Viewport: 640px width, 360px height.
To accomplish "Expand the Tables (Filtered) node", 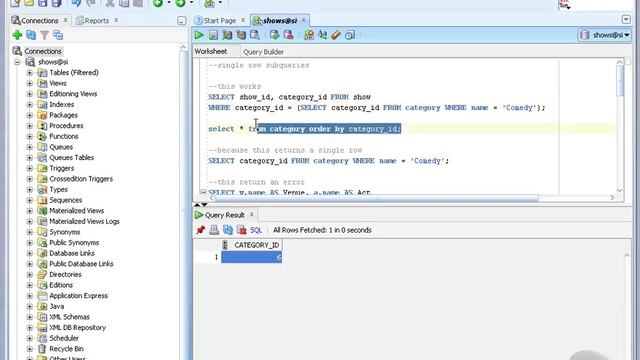I will pyautogui.click(x=29, y=73).
